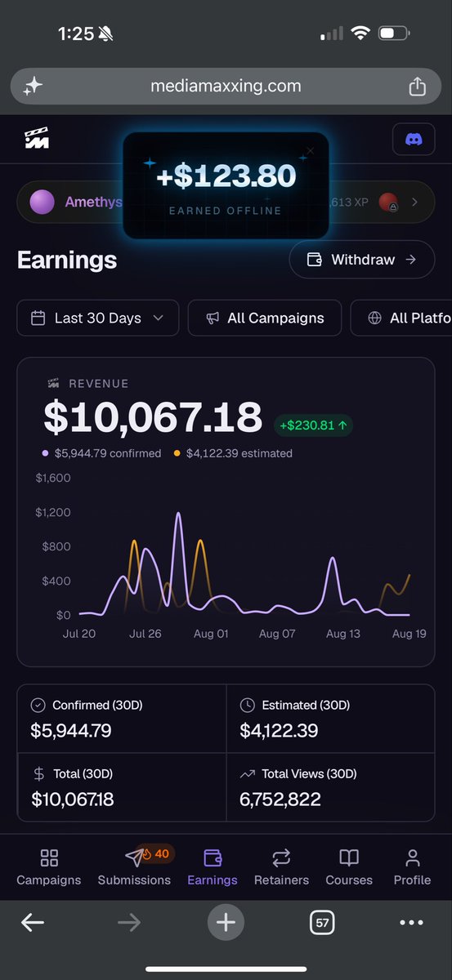The image size is (452, 980).
Task: Close the earned offline popup
Action: pos(309,152)
